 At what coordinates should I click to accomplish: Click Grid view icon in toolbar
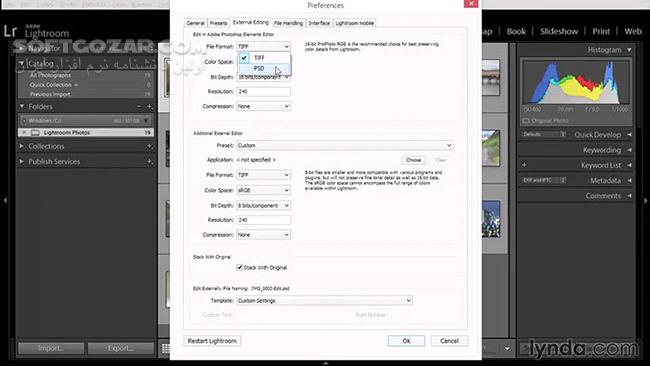coord(165,349)
